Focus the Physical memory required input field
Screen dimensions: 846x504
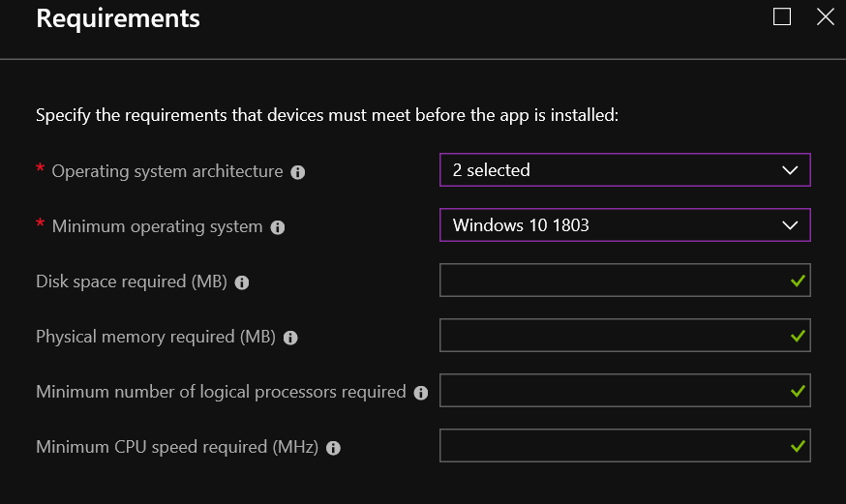[624, 336]
